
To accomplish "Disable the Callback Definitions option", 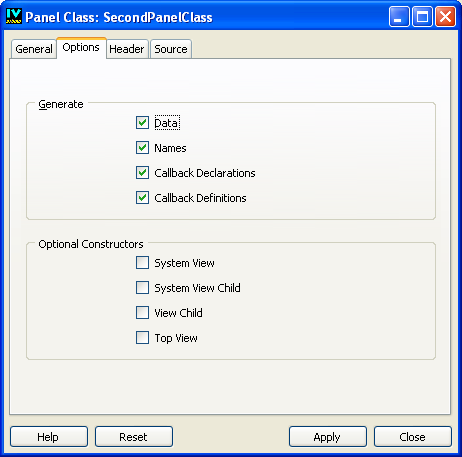I will point(142,198).
